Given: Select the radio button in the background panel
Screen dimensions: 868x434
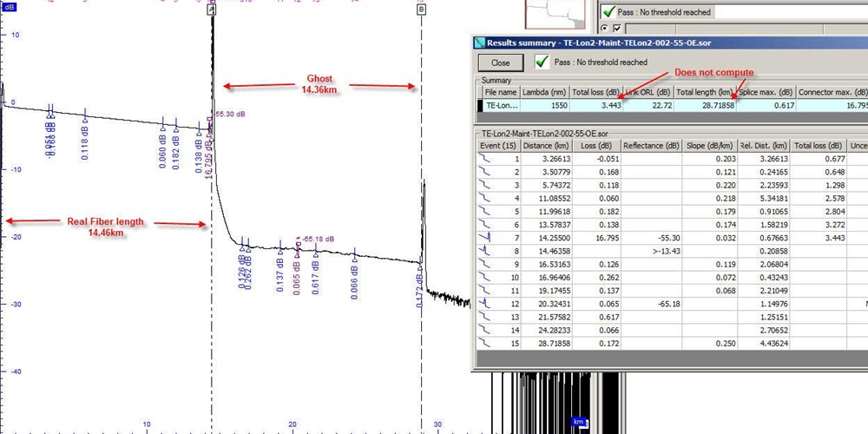Looking at the screenshot, I should tap(604, 28).
